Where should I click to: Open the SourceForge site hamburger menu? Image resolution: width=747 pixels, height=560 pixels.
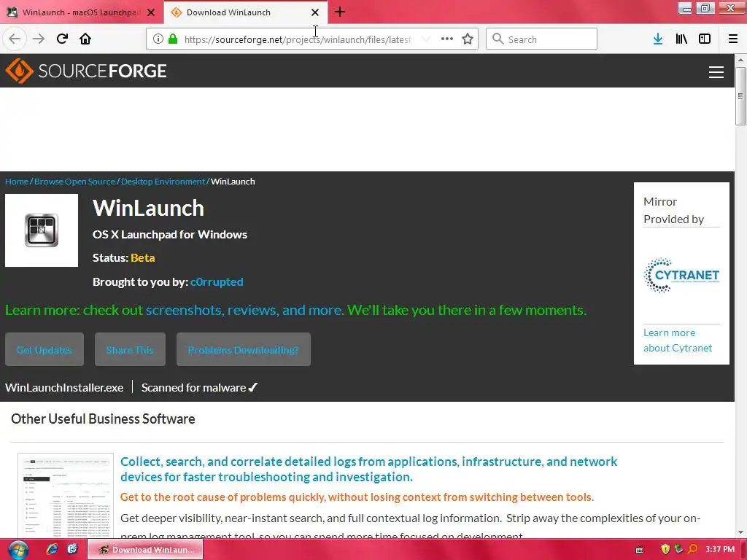point(716,72)
